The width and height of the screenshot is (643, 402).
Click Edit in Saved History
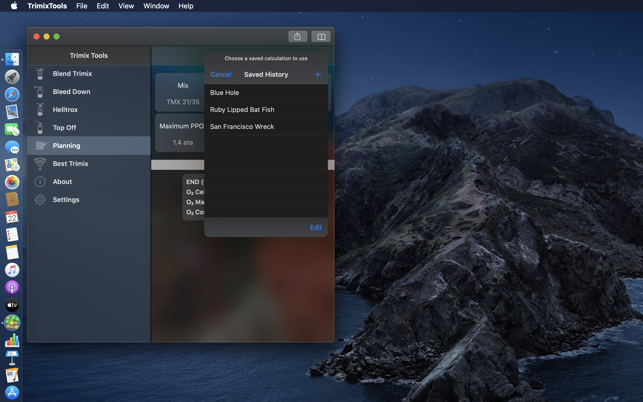tap(316, 228)
